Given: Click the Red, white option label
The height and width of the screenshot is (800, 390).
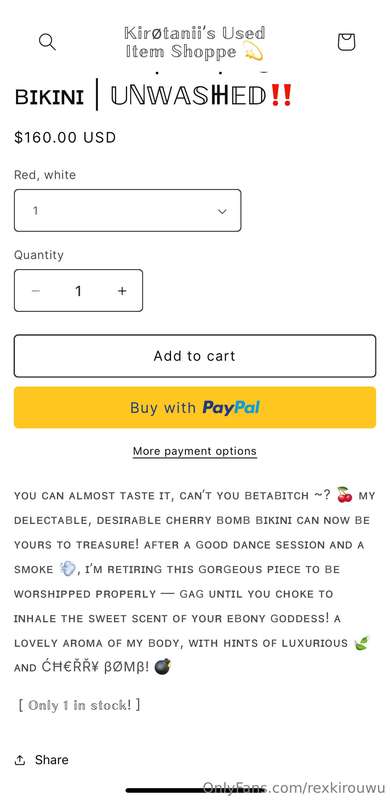Looking at the screenshot, I should point(45,175).
